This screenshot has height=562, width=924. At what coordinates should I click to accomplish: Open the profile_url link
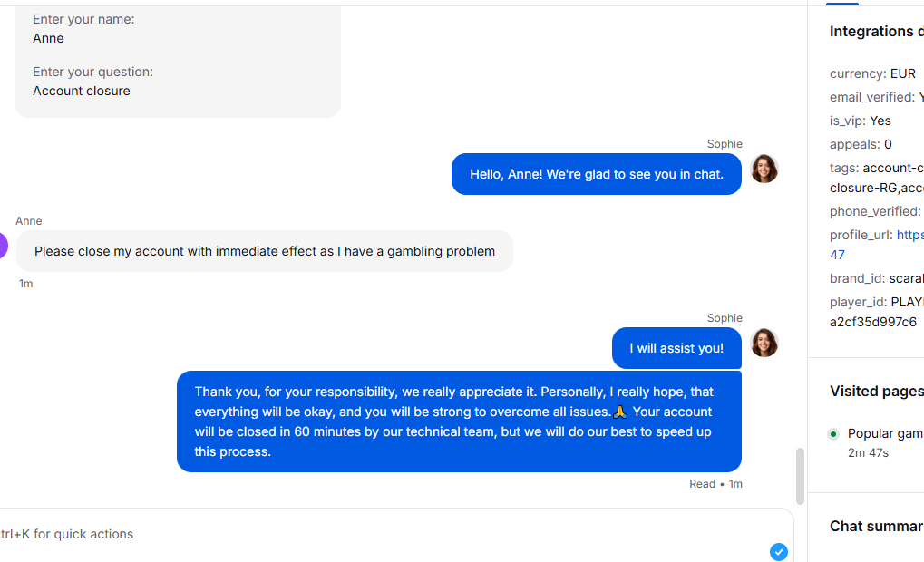pyautogui.click(x=909, y=235)
